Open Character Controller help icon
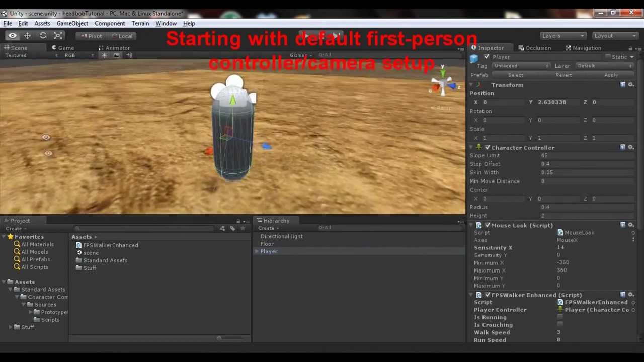 point(622,147)
